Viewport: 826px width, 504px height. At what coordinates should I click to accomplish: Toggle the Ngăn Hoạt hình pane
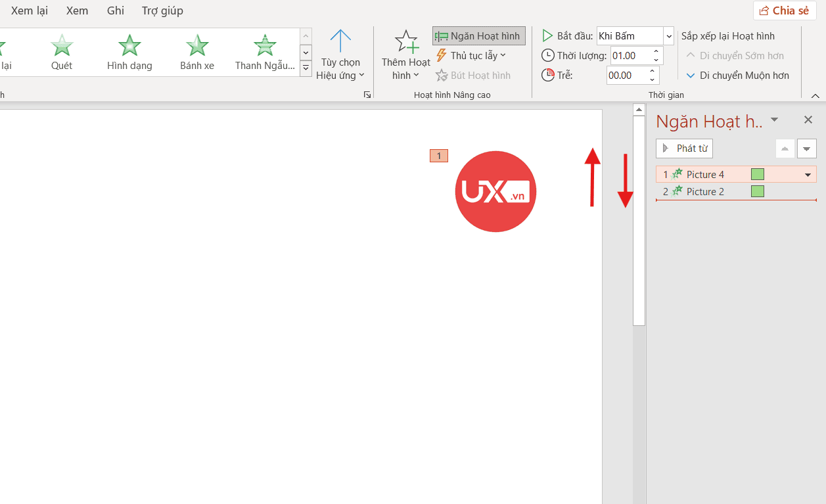479,36
